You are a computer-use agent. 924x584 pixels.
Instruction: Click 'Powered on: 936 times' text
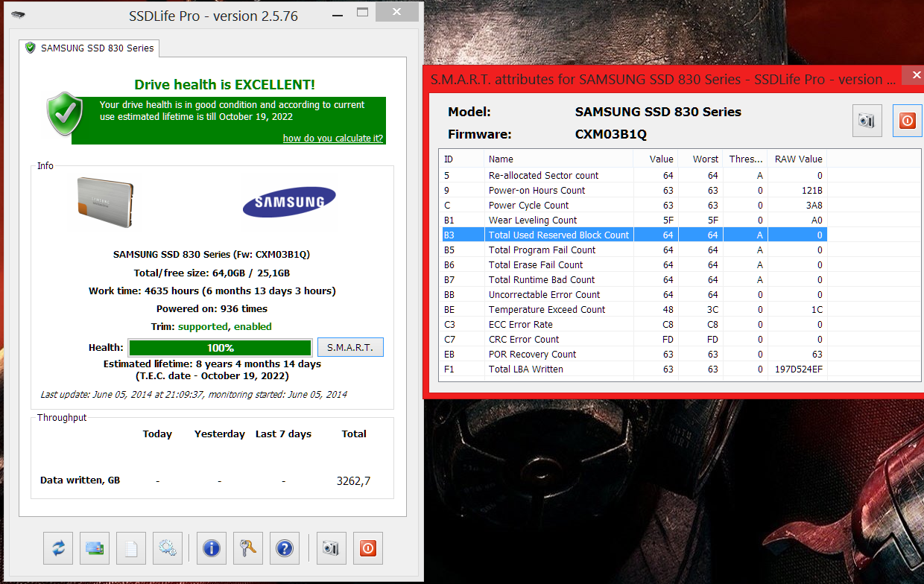[x=212, y=308]
